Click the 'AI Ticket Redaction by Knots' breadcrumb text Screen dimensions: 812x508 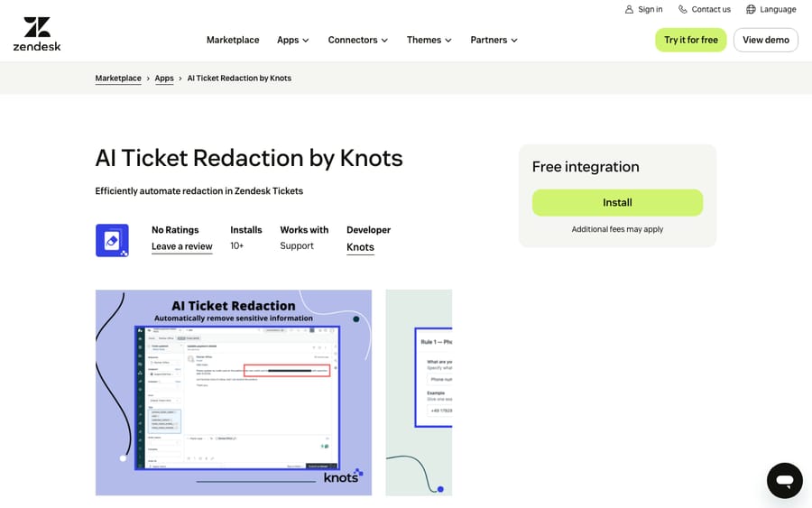click(x=239, y=79)
